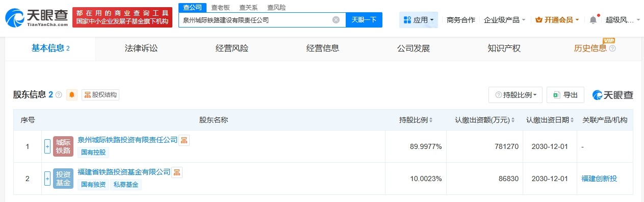Sort by 持股比例 column arrows

click(431, 120)
